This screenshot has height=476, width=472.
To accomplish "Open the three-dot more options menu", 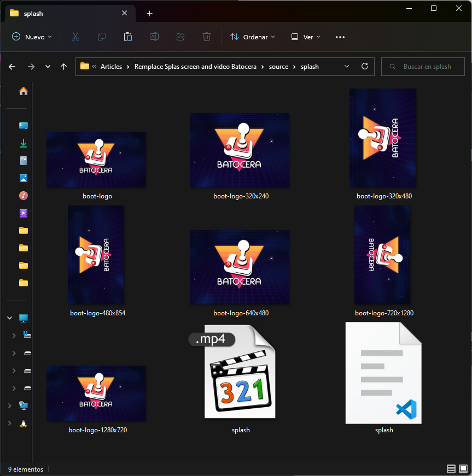I will [340, 37].
